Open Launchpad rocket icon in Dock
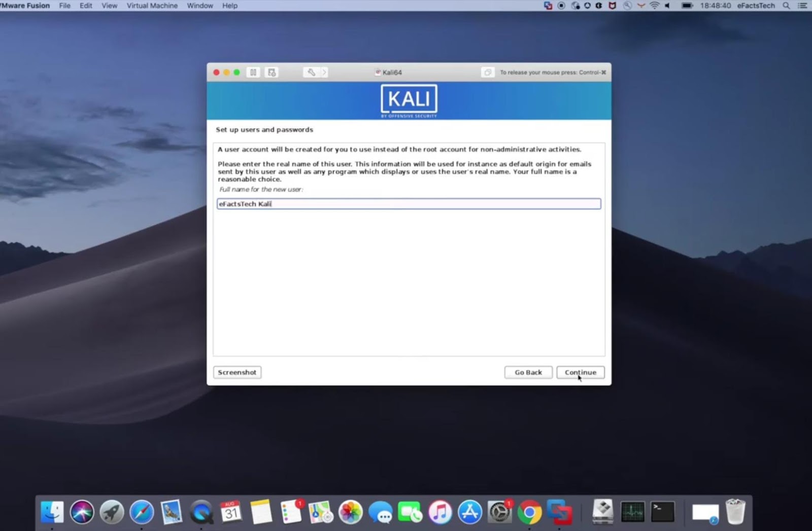The image size is (812, 531). (x=112, y=512)
